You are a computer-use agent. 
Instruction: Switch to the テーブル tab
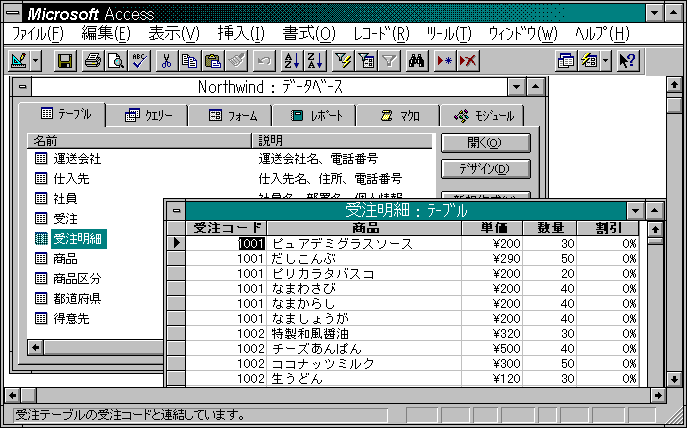click(62, 115)
